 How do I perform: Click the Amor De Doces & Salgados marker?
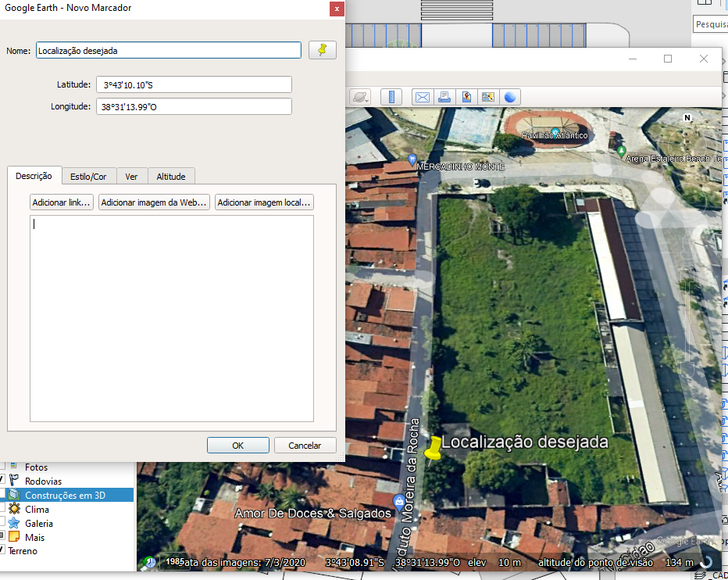399,502
